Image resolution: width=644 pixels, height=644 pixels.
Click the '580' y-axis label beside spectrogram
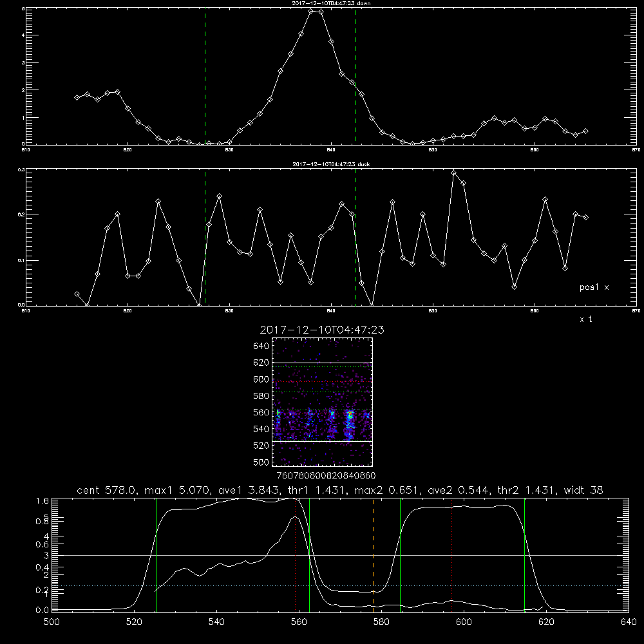[x=261, y=396]
